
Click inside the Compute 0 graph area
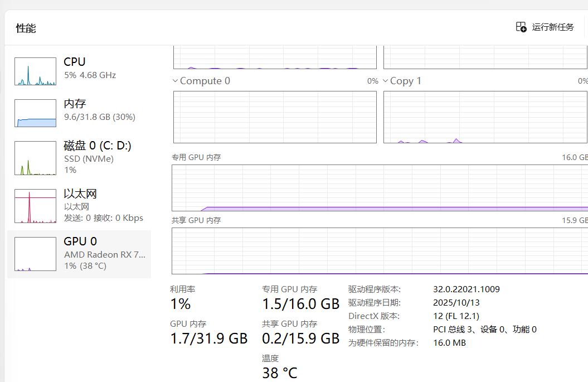pyautogui.click(x=275, y=117)
